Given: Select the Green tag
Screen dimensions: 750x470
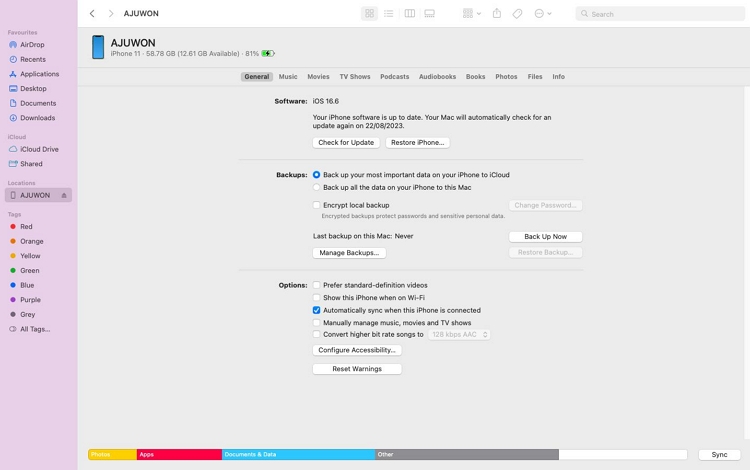Looking at the screenshot, I should pyautogui.click(x=30, y=271).
